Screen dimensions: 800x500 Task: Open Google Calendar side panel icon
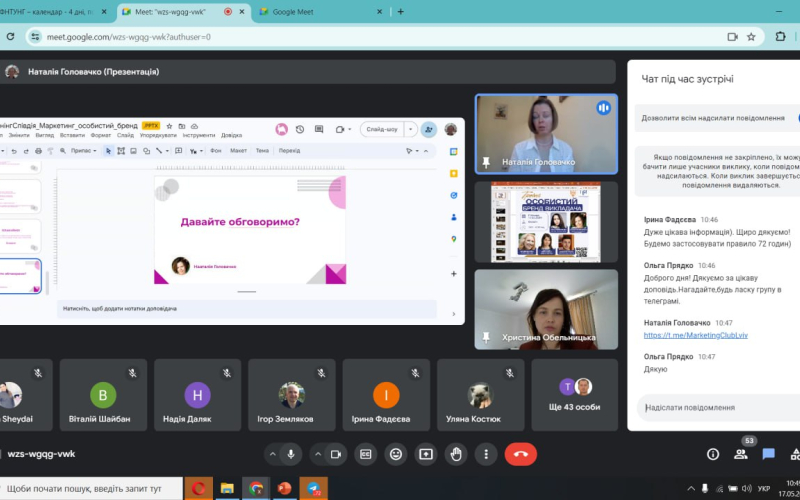pos(454,152)
